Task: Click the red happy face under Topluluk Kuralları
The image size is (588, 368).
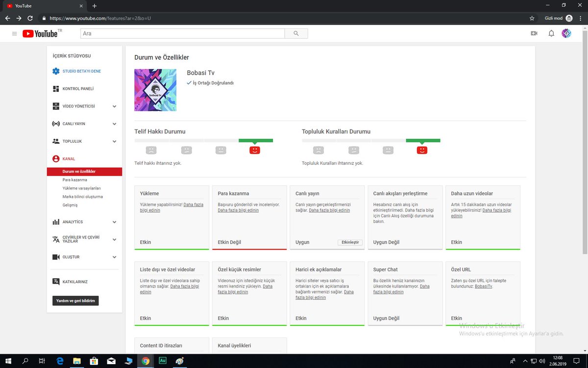Action: tap(422, 150)
